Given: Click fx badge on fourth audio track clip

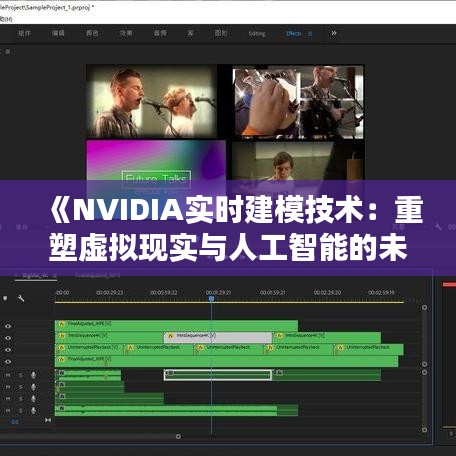Looking at the screenshot, I should [x=62, y=408].
